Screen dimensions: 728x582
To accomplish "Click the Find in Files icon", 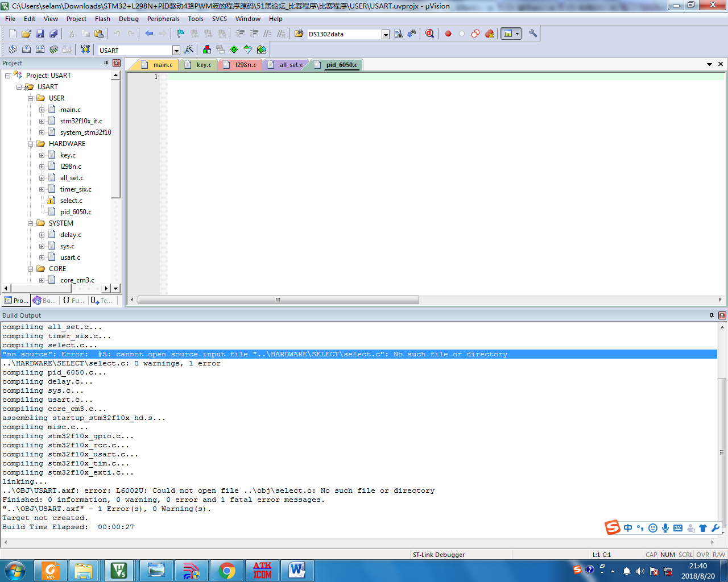I will [x=299, y=34].
